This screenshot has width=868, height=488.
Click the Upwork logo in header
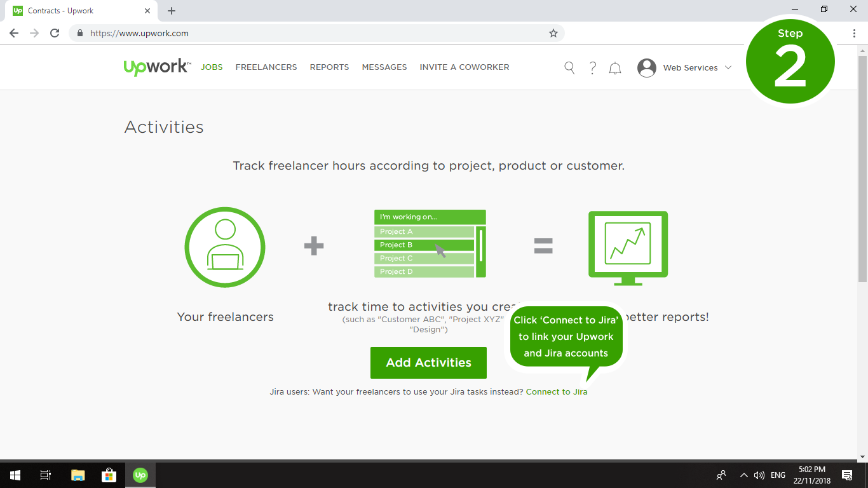click(x=156, y=67)
